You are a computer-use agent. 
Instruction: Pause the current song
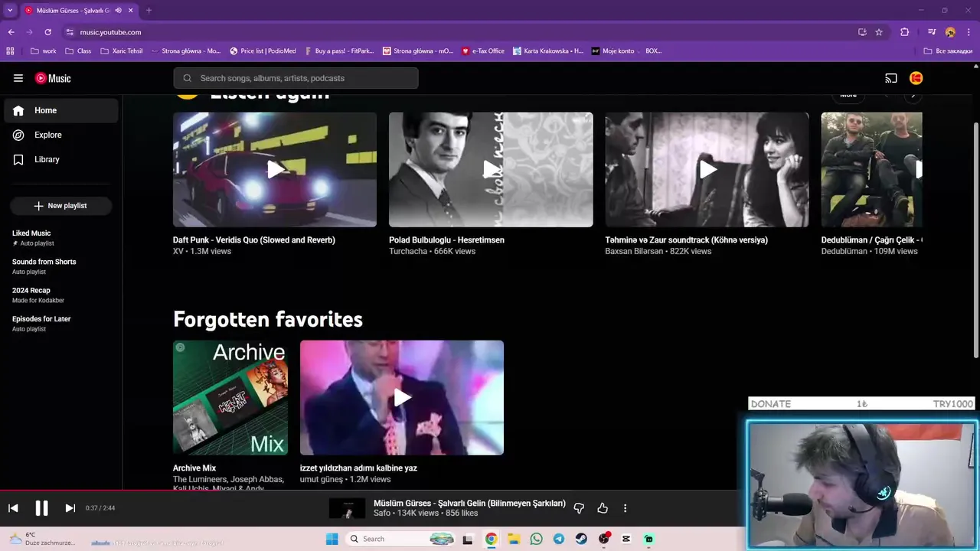pyautogui.click(x=41, y=508)
